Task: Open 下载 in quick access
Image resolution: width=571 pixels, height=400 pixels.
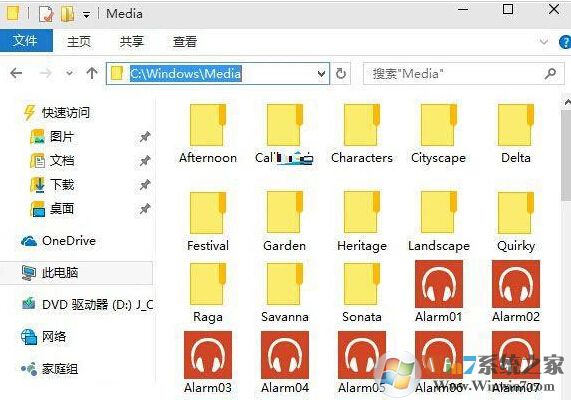Action: (52, 185)
